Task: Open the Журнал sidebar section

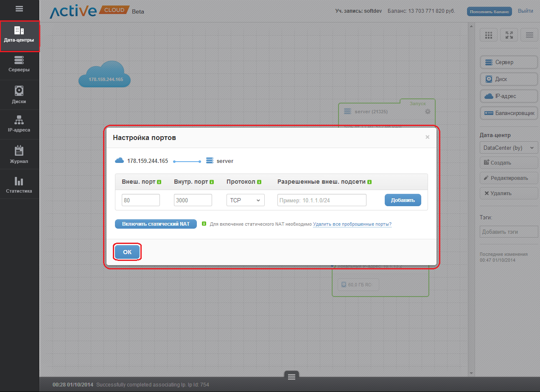Action: pos(19,155)
